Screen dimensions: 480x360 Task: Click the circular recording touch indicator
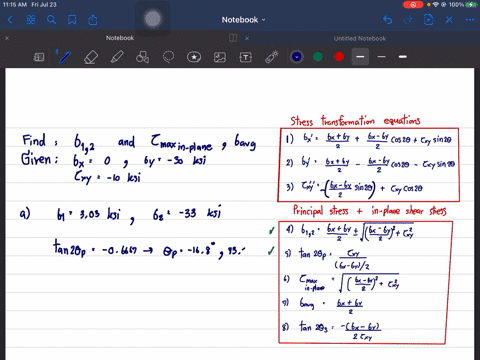point(153,19)
